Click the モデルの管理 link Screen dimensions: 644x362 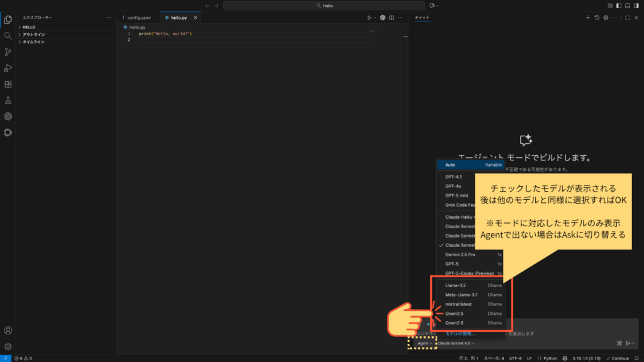pos(460,334)
